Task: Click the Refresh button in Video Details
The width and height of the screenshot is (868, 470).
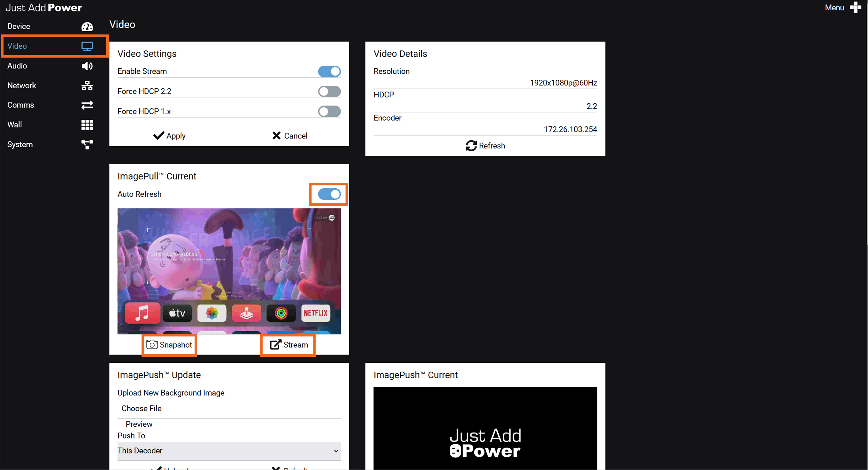Action: [x=485, y=146]
